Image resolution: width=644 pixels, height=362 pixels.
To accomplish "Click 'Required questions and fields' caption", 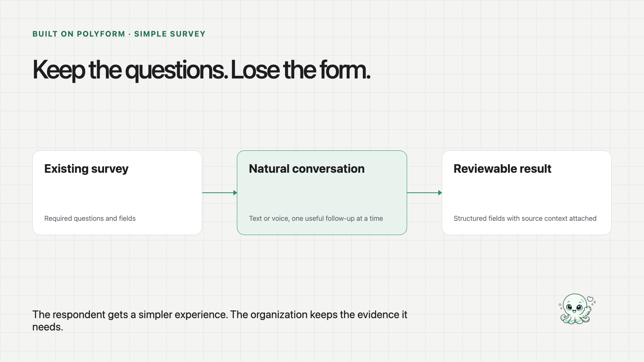I will [90, 219].
